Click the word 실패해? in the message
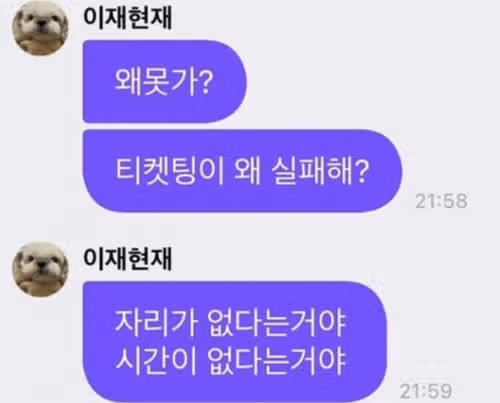The height and width of the screenshot is (403, 500). 320,171
